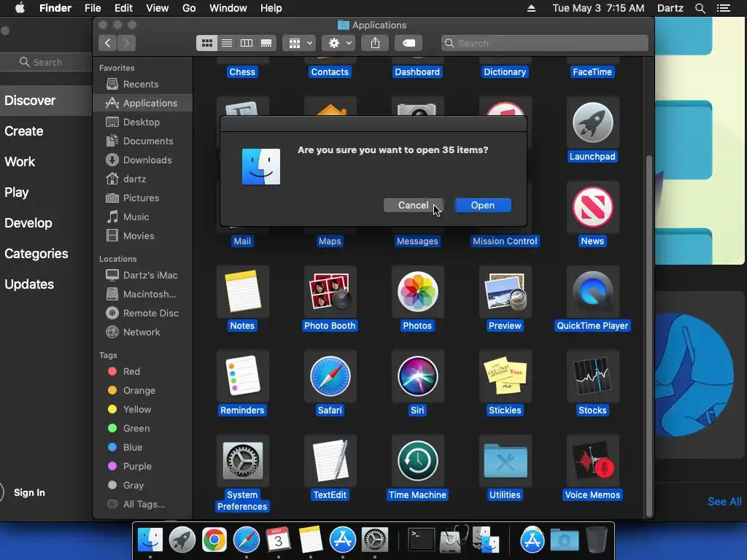
Task: Open Trash from the Dock
Action: tap(597, 540)
